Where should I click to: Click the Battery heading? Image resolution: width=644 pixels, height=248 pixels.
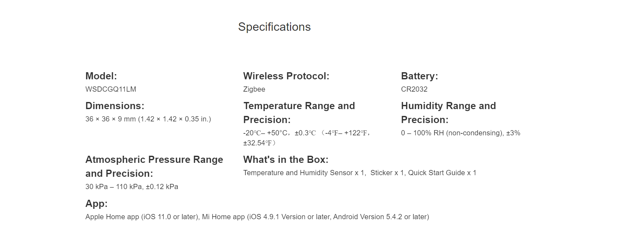[419, 76]
